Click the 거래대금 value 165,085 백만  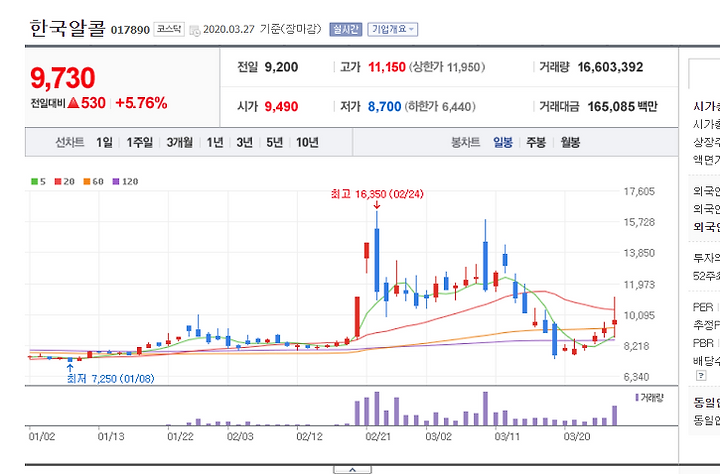622,107
